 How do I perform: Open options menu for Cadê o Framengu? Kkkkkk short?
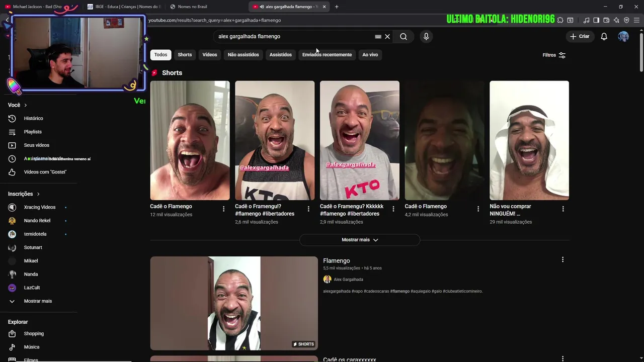pos(393,209)
